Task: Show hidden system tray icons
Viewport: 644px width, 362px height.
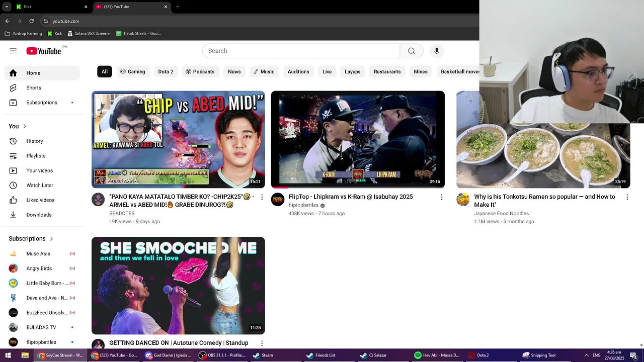Action: [586, 355]
